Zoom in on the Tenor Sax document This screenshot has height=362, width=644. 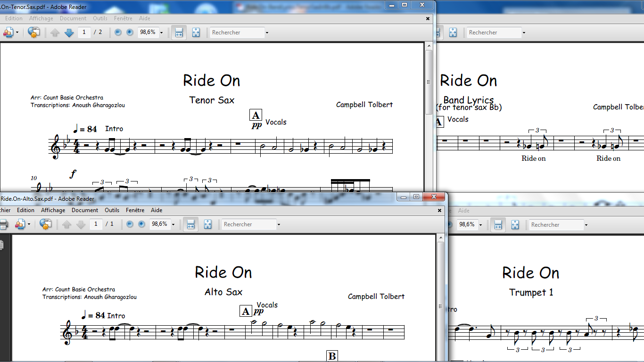130,33
